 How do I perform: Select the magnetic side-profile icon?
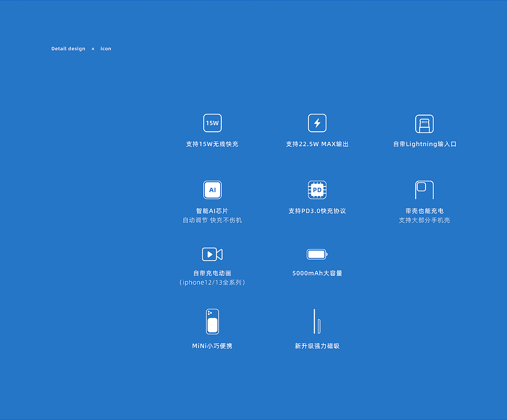point(317,321)
